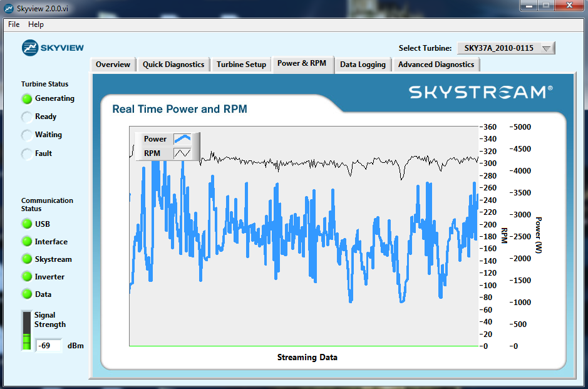Click the Skystream communication LED
Image resolution: width=588 pixels, height=389 pixels.
pyautogui.click(x=27, y=259)
